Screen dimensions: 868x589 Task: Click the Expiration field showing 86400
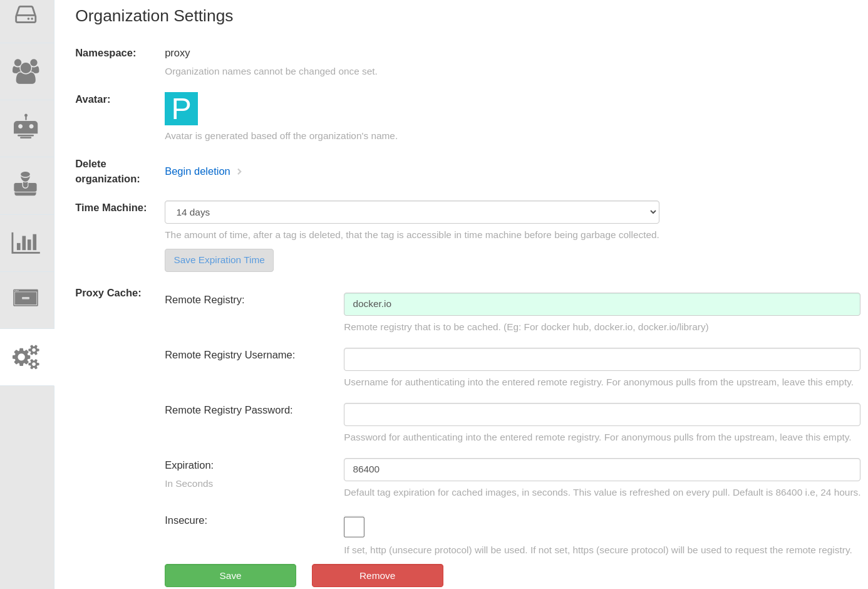(601, 469)
